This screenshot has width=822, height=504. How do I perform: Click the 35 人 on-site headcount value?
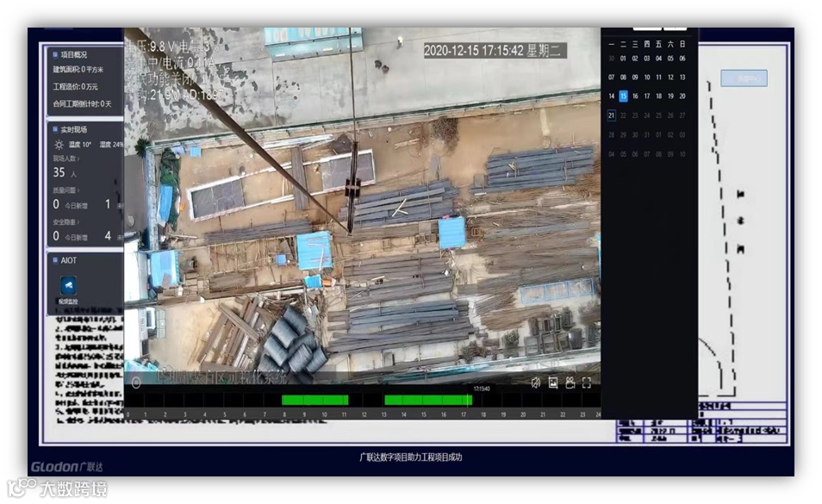[65, 172]
